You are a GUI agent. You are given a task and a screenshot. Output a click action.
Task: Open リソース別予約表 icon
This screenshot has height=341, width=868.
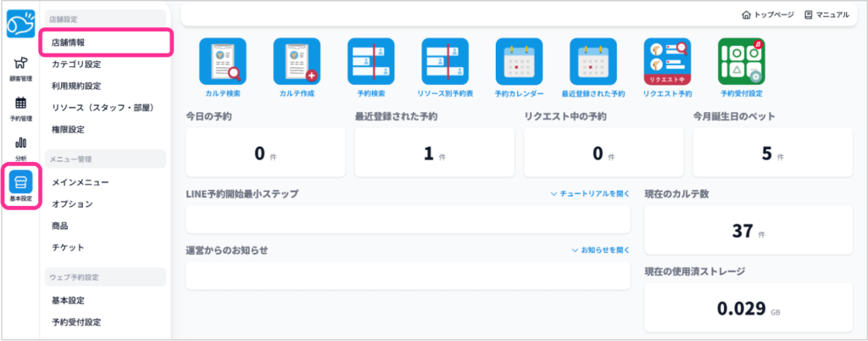click(445, 62)
